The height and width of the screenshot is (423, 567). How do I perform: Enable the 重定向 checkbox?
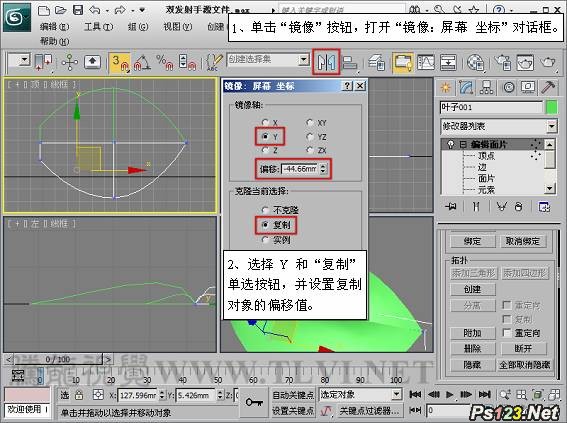(x=507, y=333)
